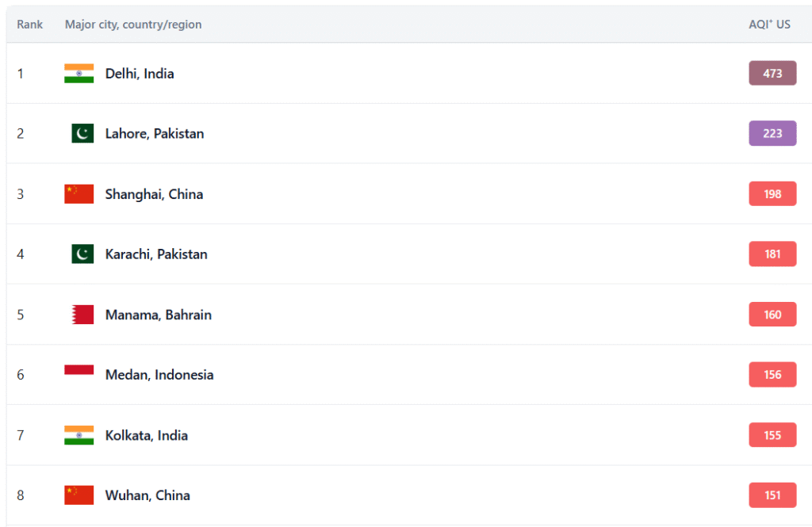The image size is (812, 527).
Task: Click the Pakistan flag beside Lahore
Action: (82, 134)
